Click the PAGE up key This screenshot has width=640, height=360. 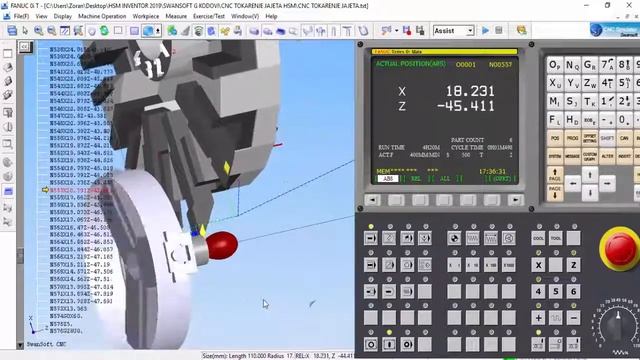(555, 175)
